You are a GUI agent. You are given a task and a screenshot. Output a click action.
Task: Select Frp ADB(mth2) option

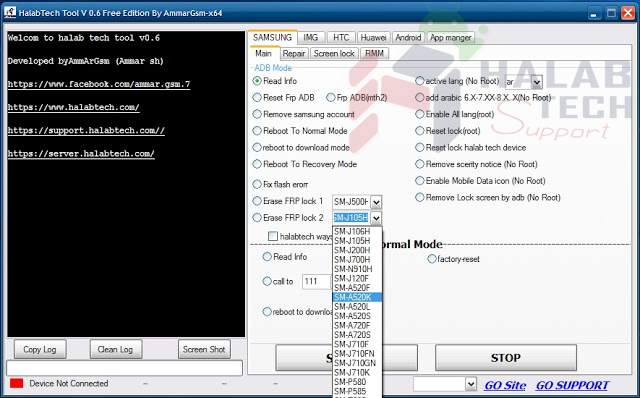[x=331, y=98]
